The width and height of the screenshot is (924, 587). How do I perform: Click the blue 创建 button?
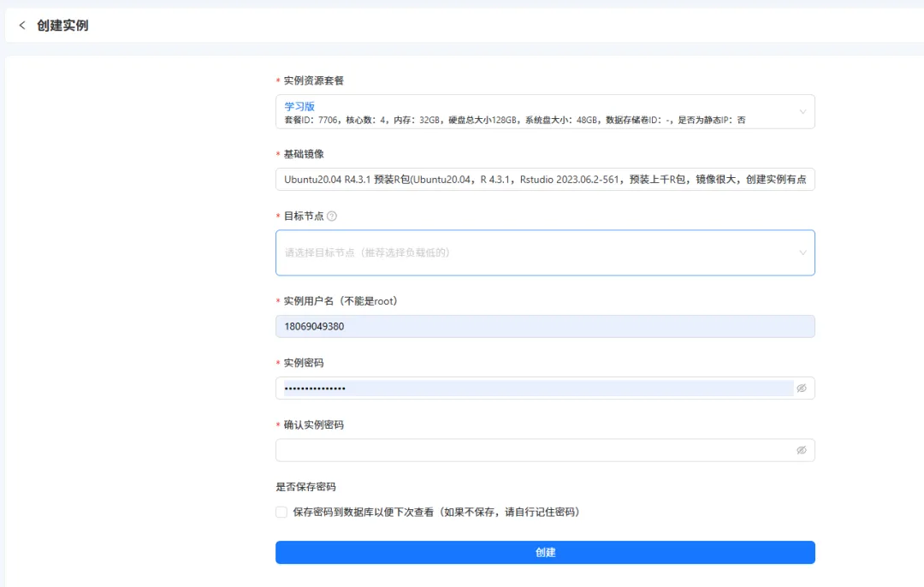pyautogui.click(x=545, y=552)
